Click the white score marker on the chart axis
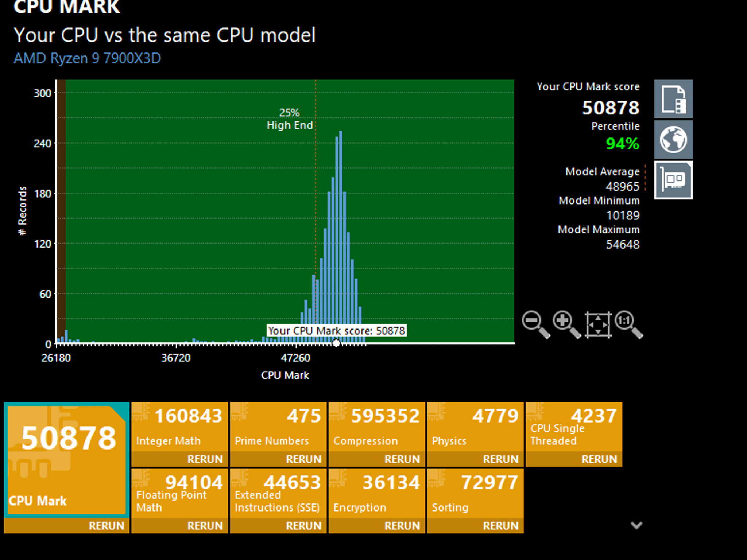The height and width of the screenshot is (560, 747). (x=336, y=343)
